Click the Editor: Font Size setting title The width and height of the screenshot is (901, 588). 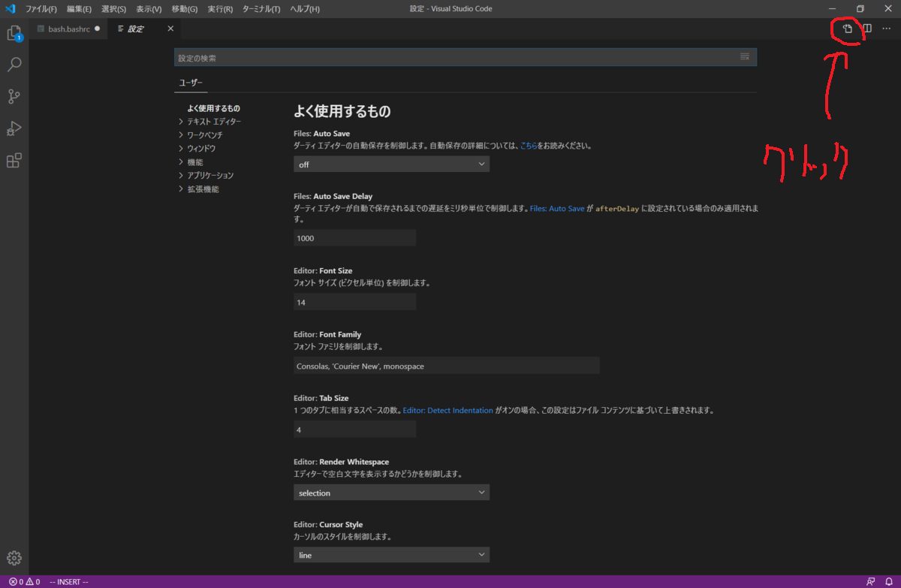click(x=323, y=270)
